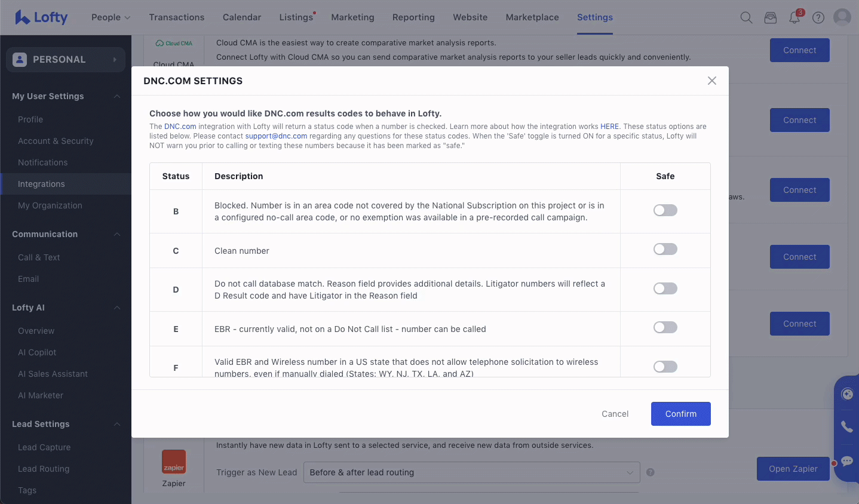Open Tags in sidebar
Viewport: 859px width, 504px height.
(x=27, y=490)
